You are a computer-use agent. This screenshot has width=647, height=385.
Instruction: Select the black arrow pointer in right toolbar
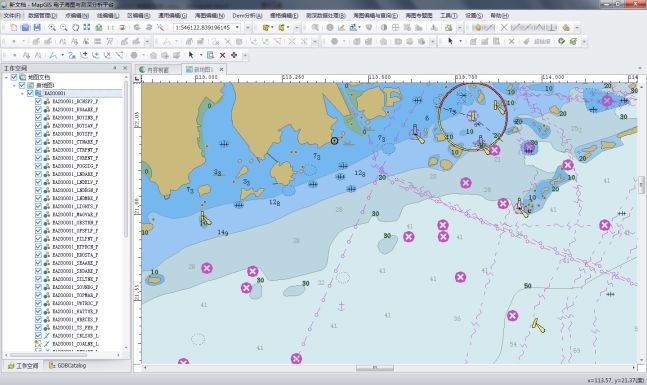[451, 41]
